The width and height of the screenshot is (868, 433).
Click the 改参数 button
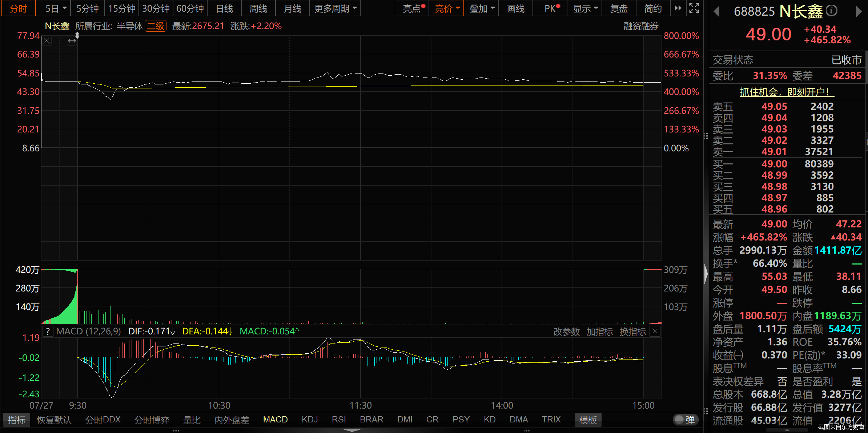pyautogui.click(x=566, y=331)
